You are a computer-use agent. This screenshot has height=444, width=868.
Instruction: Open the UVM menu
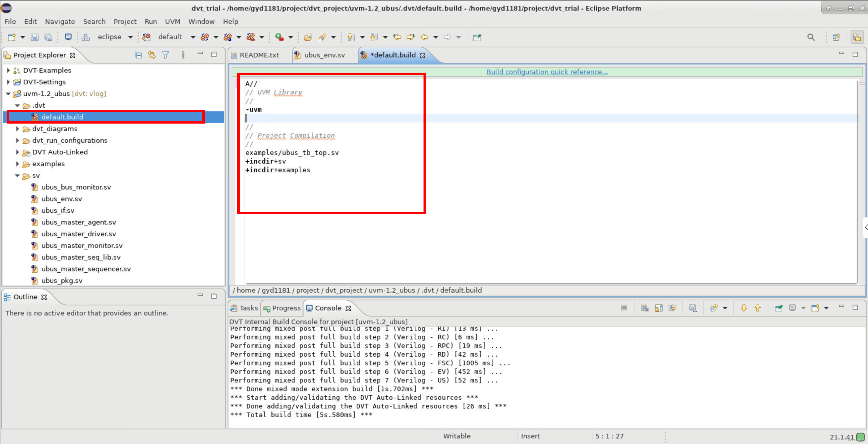pyautogui.click(x=172, y=21)
